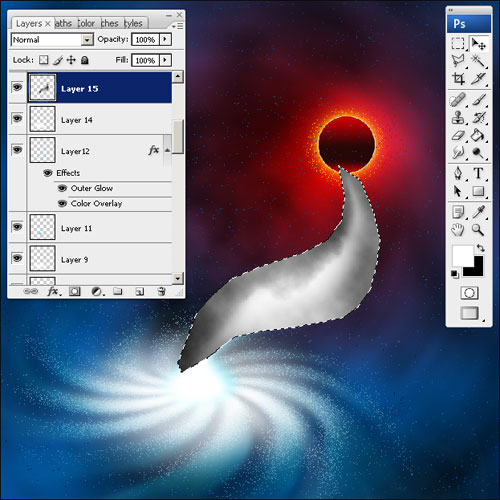The image size is (500, 500).
Task: Select the Magic Wand tool
Action: (478, 61)
